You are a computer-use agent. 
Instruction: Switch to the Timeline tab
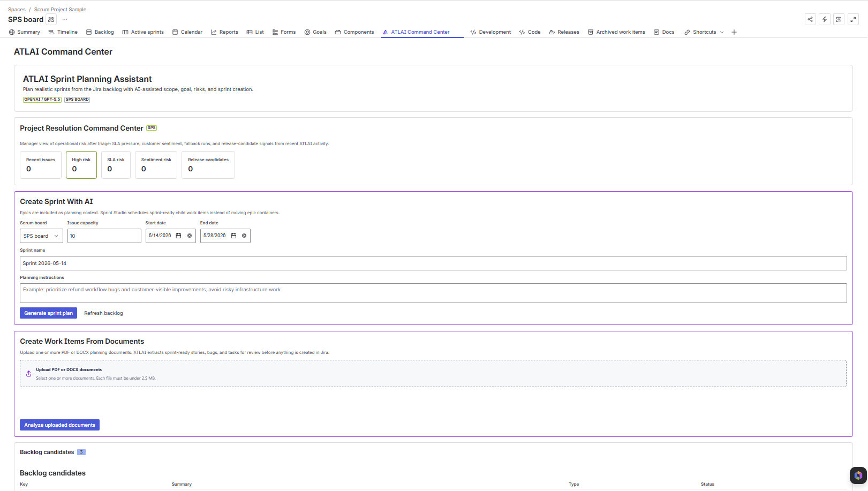click(63, 32)
